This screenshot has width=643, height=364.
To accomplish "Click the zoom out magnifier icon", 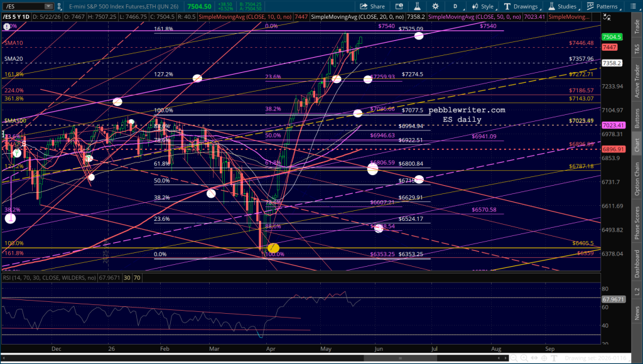I will coord(514,358).
